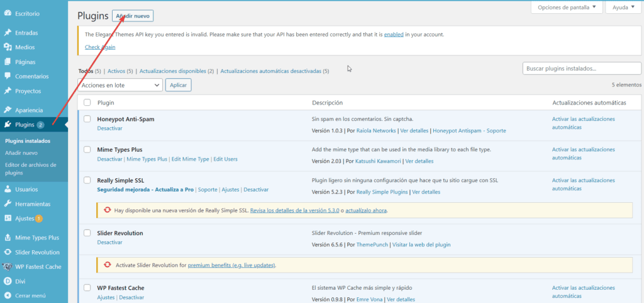
Task: Click the Check Again link
Action: [x=100, y=47]
